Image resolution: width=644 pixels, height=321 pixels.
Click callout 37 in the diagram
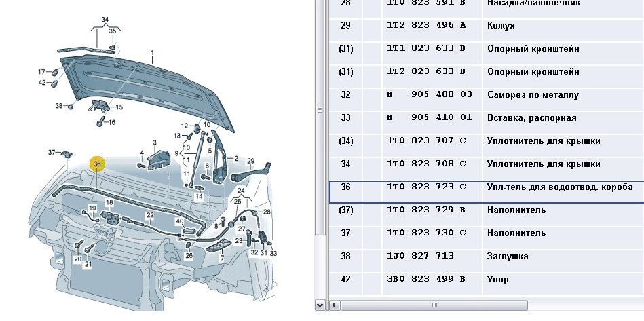(x=52, y=152)
